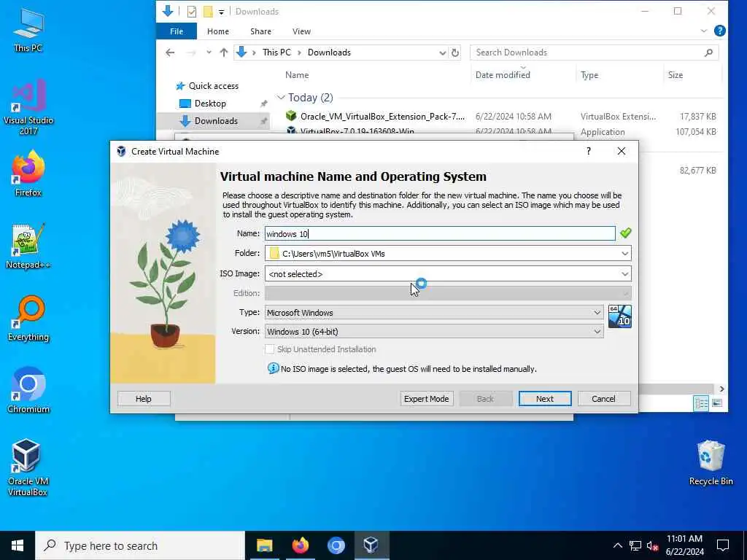Image resolution: width=747 pixels, height=560 pixels.
Task: Select Quick access in the navigation pane
Action: click(x=214, y=86)
